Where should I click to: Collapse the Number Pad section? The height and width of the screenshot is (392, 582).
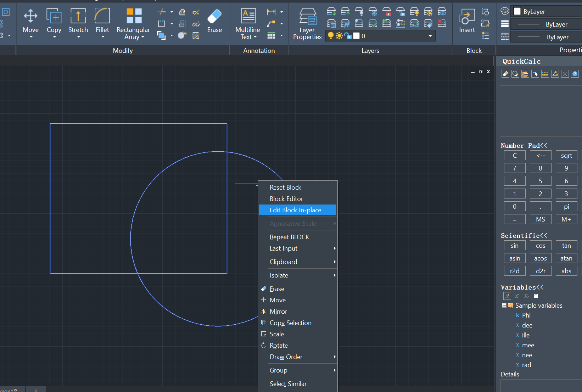[544, 145]
